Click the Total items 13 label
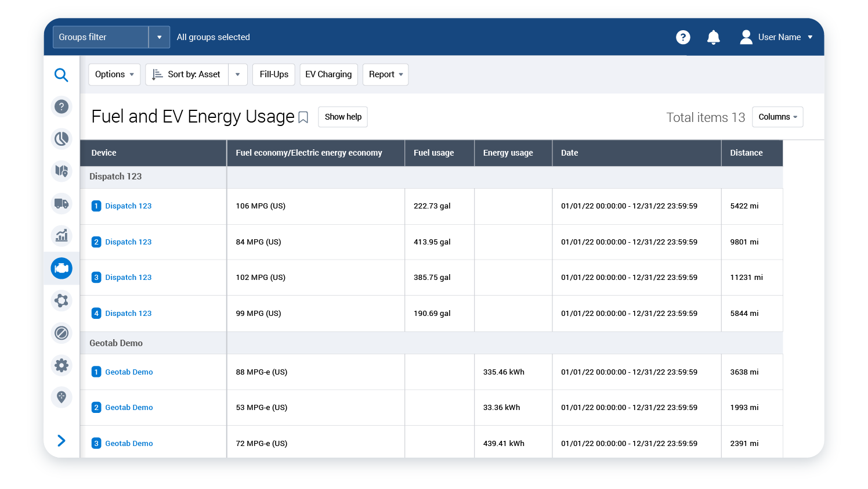Image resolution: width=868 pixels, height=489 pixels. tap(706, 117)
